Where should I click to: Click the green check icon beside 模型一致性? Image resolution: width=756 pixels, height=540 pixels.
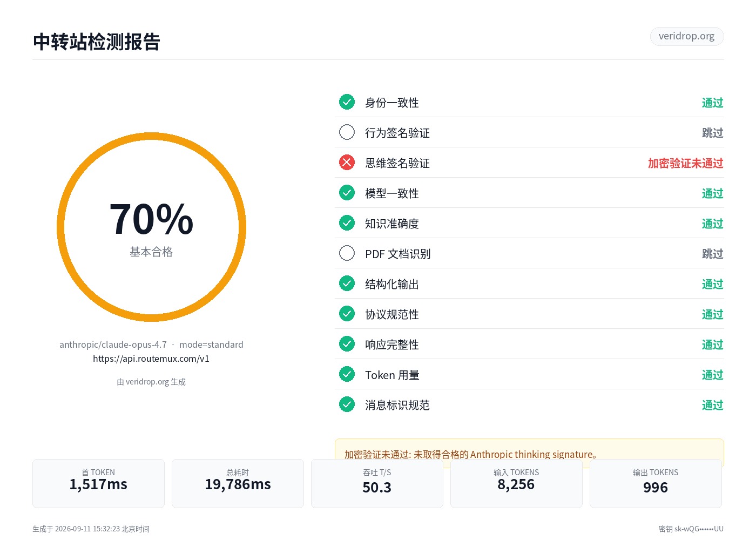[x=347, y=193]
